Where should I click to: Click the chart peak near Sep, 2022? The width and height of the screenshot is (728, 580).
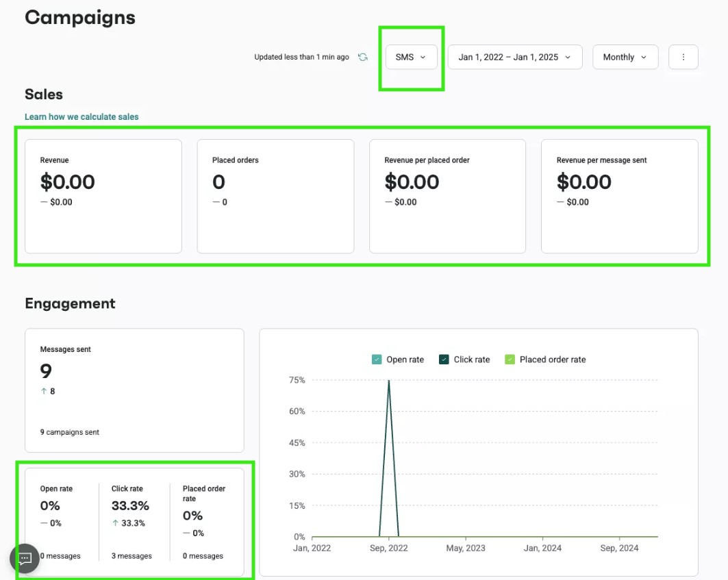(x=388, y=381)
